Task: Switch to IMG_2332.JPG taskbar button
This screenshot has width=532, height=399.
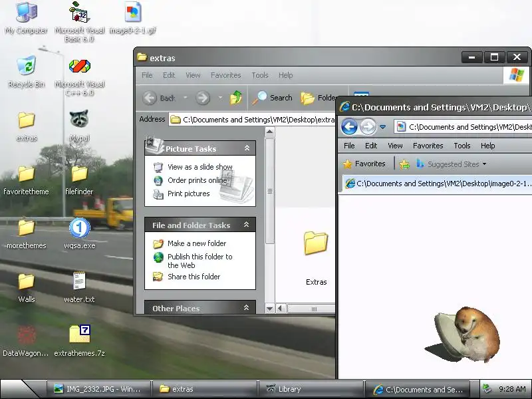Action: pos(98,389)
